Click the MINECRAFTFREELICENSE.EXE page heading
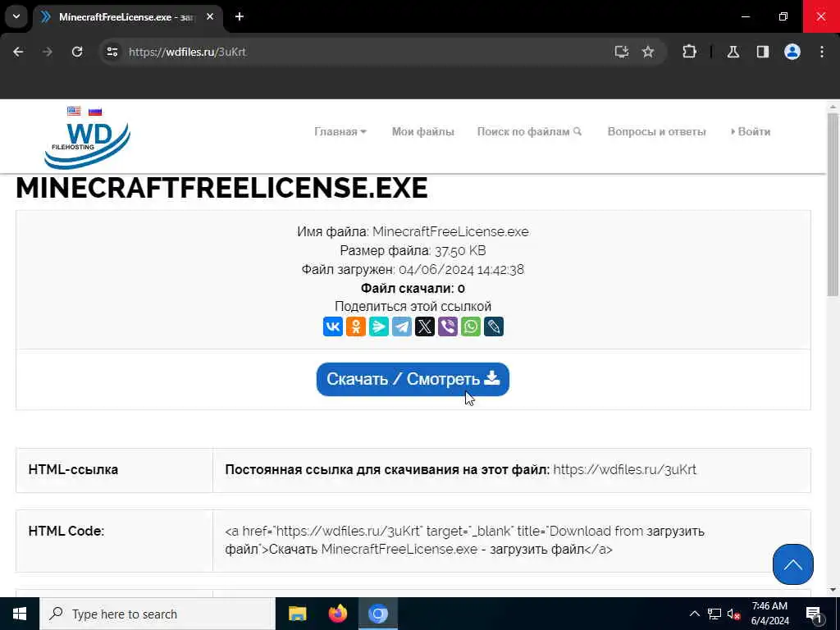Viewport: 840px width, 630px height. pos(221,188)
